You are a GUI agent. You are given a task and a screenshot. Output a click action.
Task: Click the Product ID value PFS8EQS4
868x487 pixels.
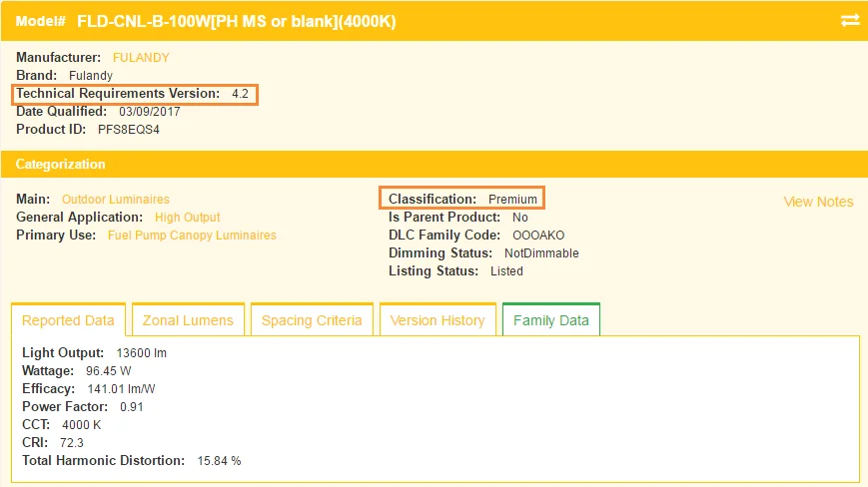pos(129,130)
